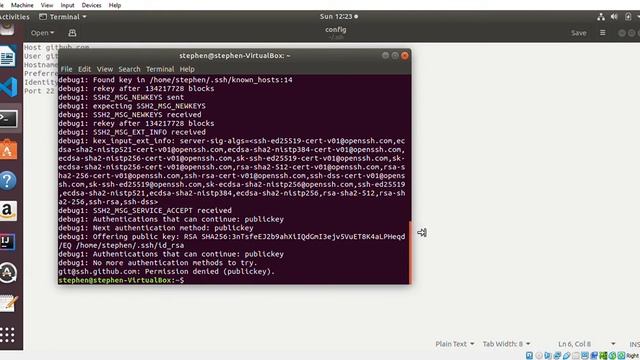Click the terminal scrollbar thumb
The width and height of the screenshot is (640, 360).
(x=410, y=252)
